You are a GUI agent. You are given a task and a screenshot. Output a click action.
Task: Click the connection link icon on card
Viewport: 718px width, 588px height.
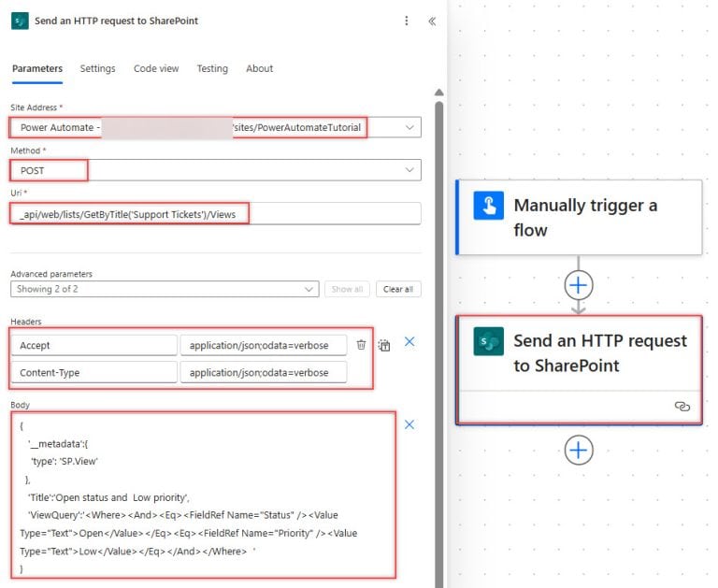point(682,407)
